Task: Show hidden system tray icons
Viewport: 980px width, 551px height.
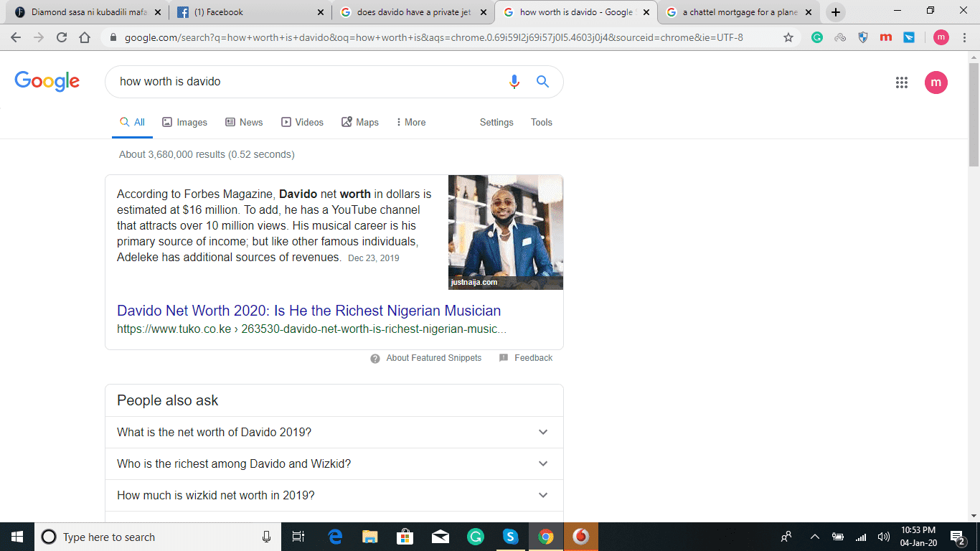Action: click(x=814, y=537)
